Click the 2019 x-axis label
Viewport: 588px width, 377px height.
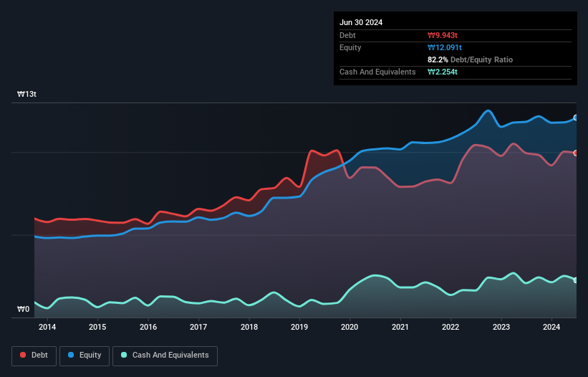(299, 327)
